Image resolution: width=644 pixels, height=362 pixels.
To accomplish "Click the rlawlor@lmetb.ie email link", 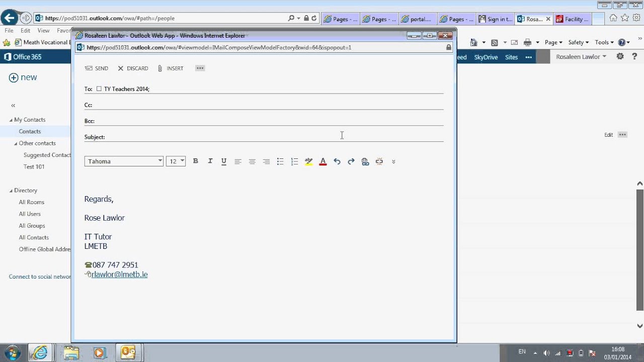I will tap(120, 275).
